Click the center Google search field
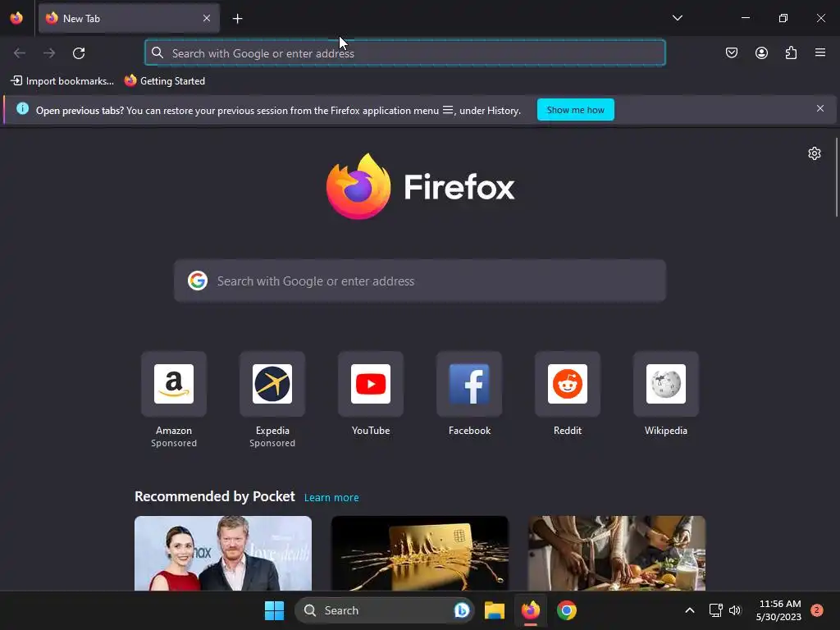The image size is (840, 630). point(420,281)
